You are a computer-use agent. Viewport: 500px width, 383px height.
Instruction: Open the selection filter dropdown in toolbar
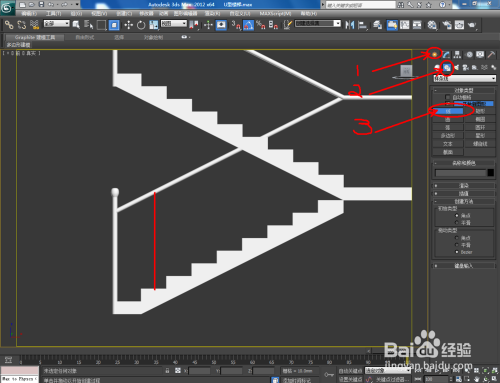(57, 24)
